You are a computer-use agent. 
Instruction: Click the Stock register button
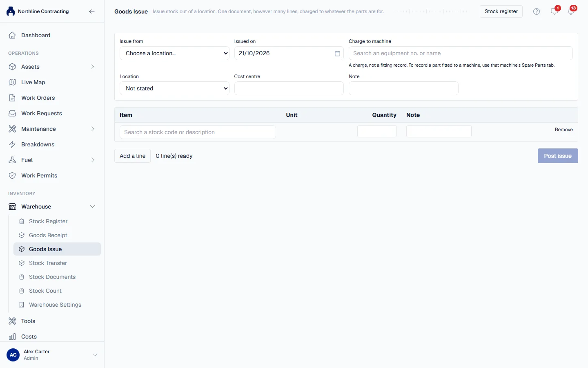pos(501,11)
